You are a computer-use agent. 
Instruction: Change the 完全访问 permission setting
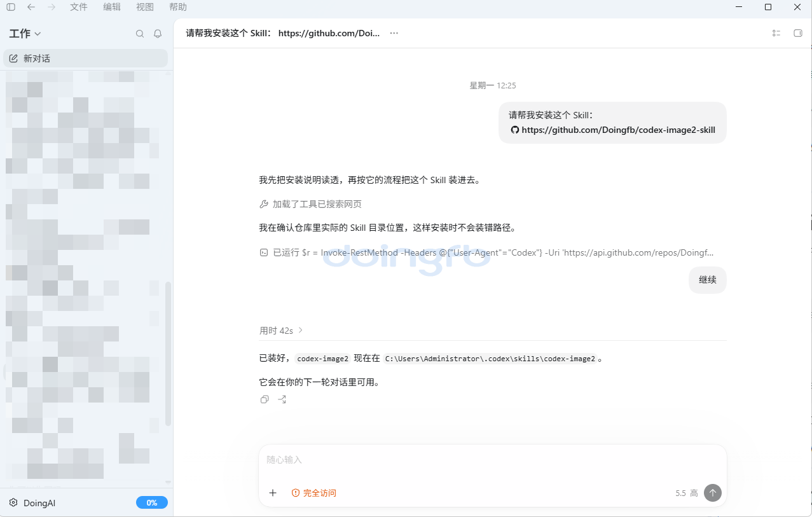click(x=313, y=493)
